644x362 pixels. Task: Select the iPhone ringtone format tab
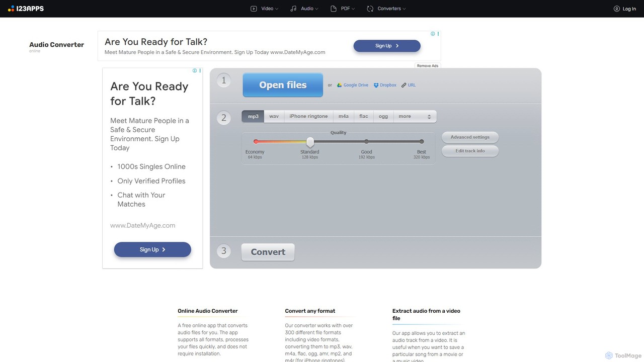[308, 116]
